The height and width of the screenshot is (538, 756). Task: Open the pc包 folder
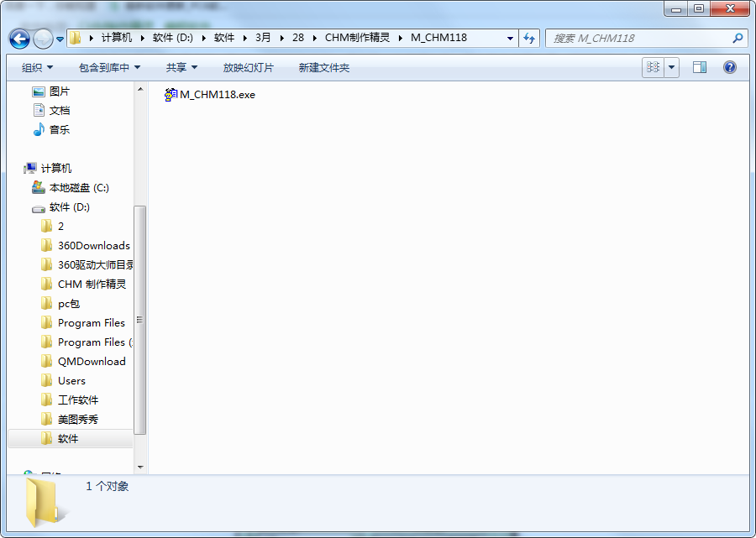point(69,304)
